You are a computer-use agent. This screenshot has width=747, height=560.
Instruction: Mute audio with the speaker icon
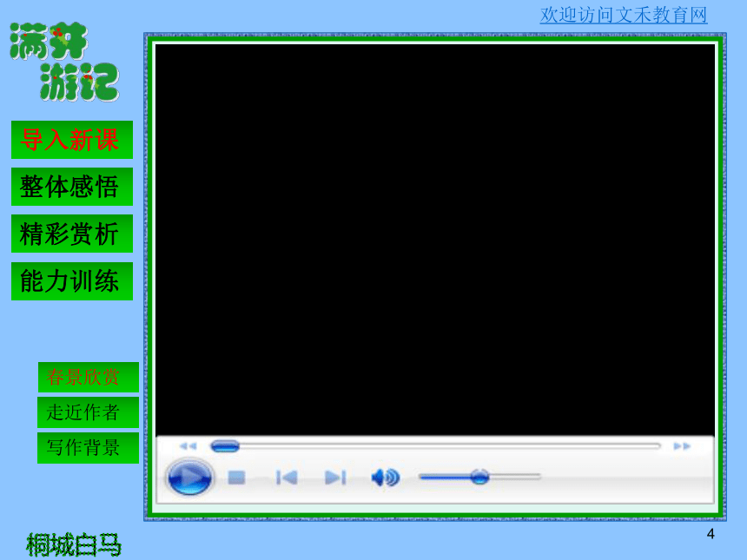click(x=385, y=478)
